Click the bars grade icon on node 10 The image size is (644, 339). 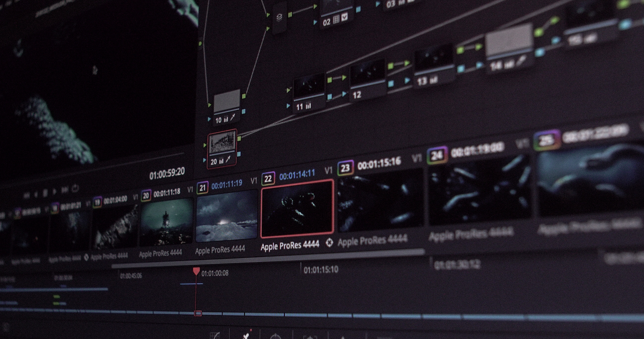[226, 119]
